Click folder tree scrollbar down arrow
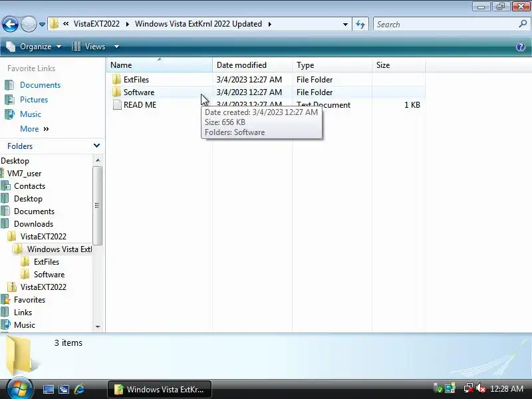The image size is (532, 399). click(98, 327)
